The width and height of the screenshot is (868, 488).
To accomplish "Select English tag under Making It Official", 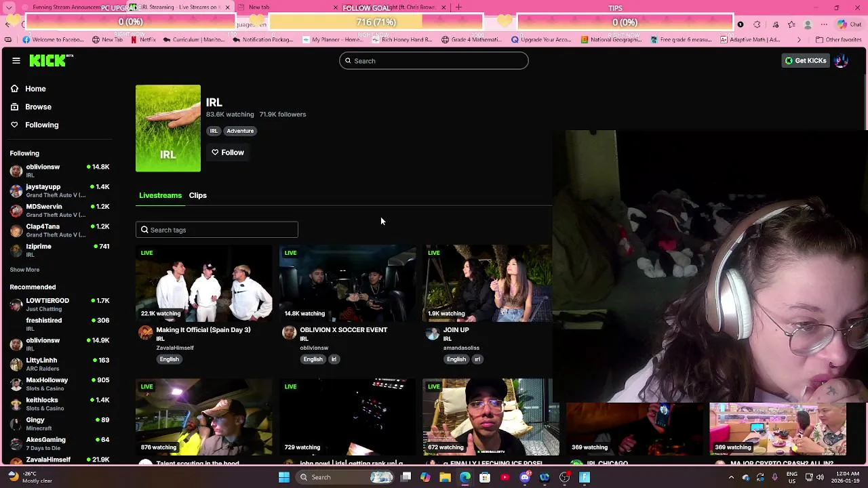I will [x=170, y=359].
